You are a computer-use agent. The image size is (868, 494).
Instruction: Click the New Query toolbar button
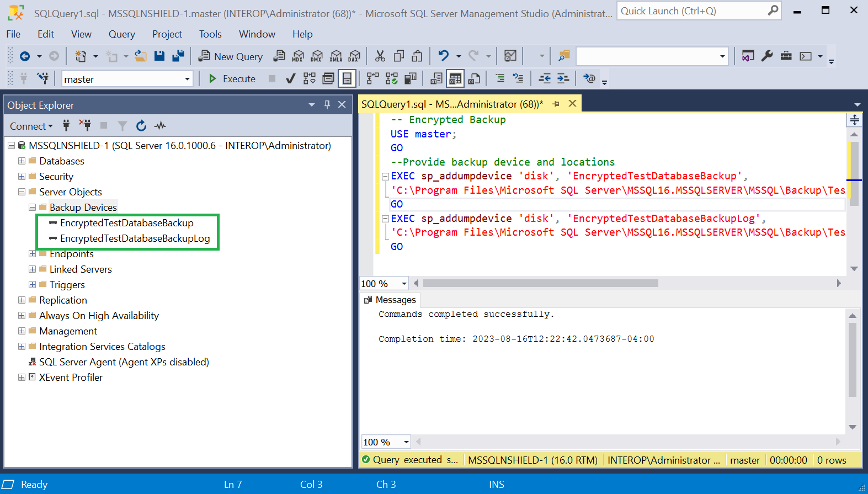(231, 56)
